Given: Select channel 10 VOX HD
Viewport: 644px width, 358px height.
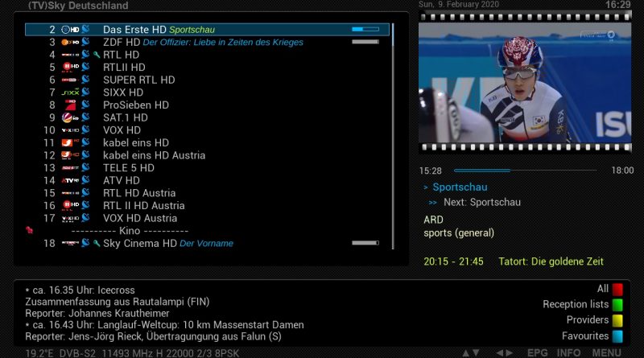Looking at the screenshot, I should (x=207, y=130).
